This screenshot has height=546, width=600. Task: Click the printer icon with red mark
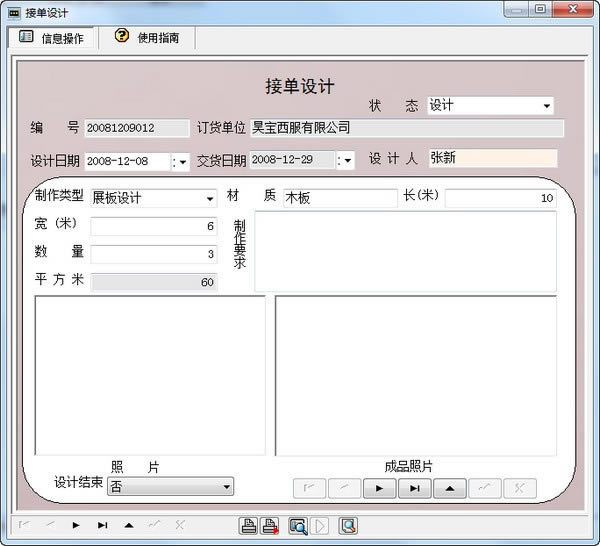(270, 526)
